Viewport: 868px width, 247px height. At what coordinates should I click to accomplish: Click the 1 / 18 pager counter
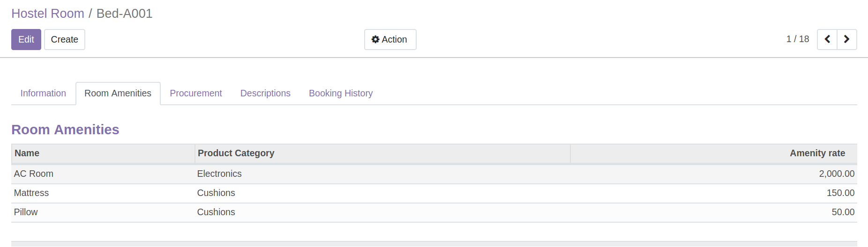tap(798, 39)
